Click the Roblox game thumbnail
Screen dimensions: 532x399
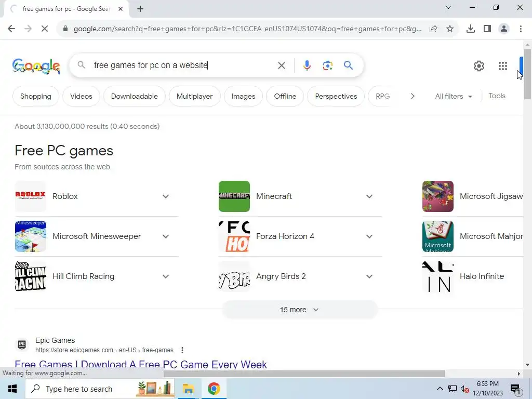point(31,196)
